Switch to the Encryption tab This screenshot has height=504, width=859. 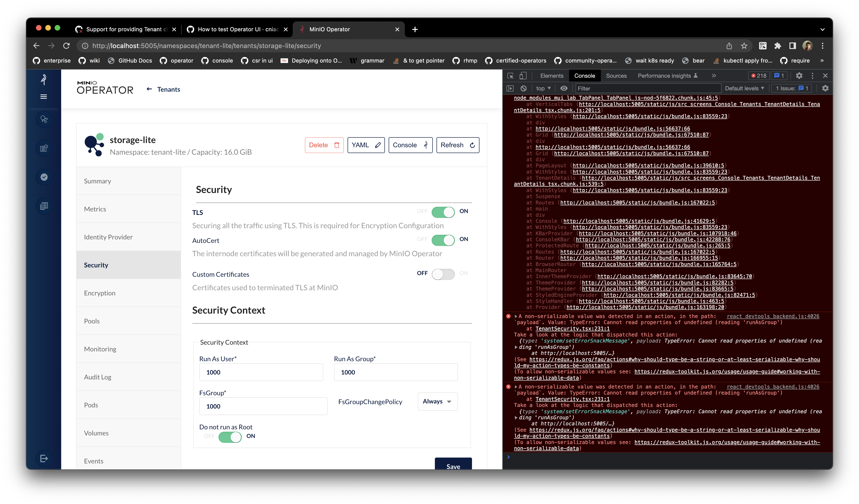99,293
